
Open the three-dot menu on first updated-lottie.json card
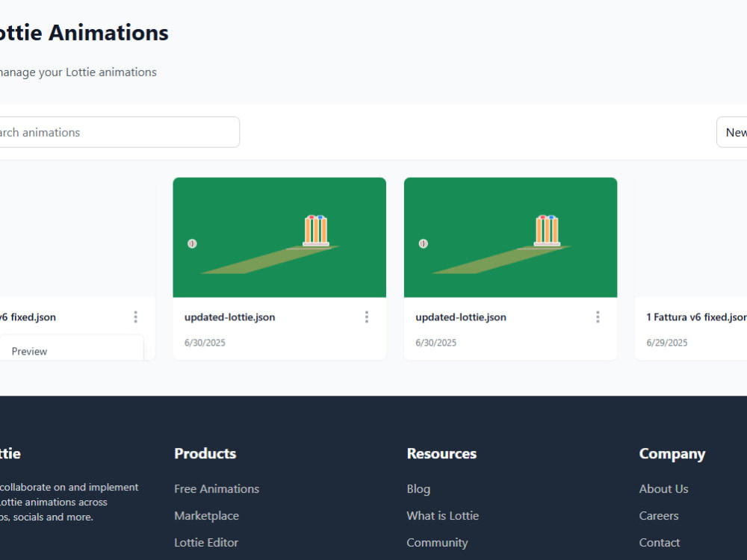pyautogui.click(x=367, y=317)
